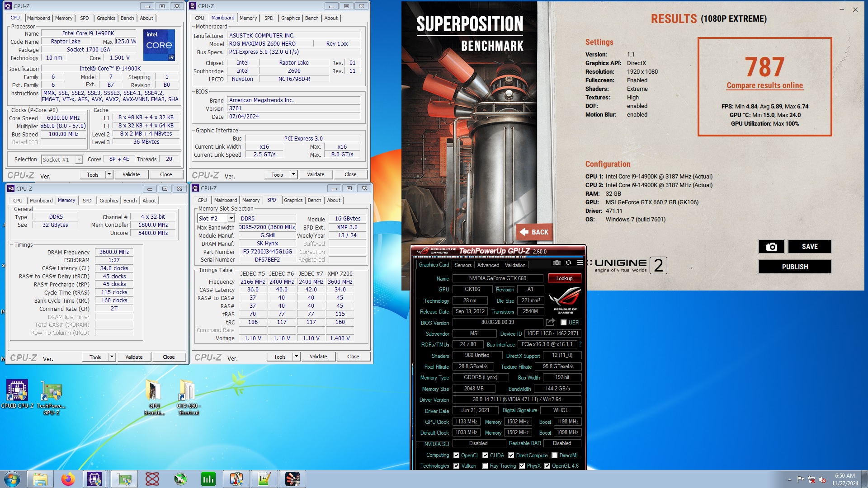Open Windows Explorer from the taskbar
The image size is (868, 488).
coord(40,479)
